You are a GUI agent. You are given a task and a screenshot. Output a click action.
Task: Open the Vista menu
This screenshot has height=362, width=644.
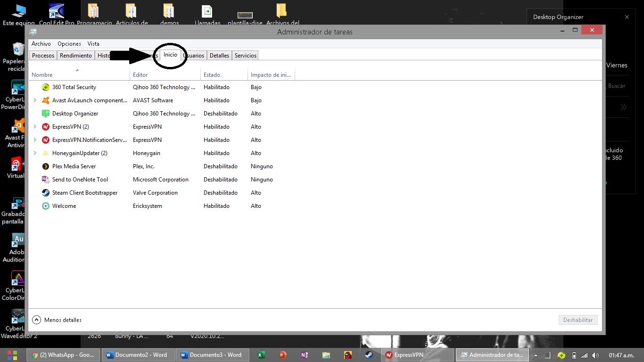point(93,43)
